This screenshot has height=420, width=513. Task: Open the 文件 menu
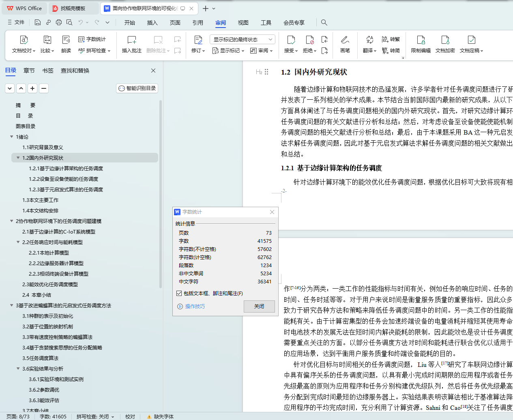(16, 22)
